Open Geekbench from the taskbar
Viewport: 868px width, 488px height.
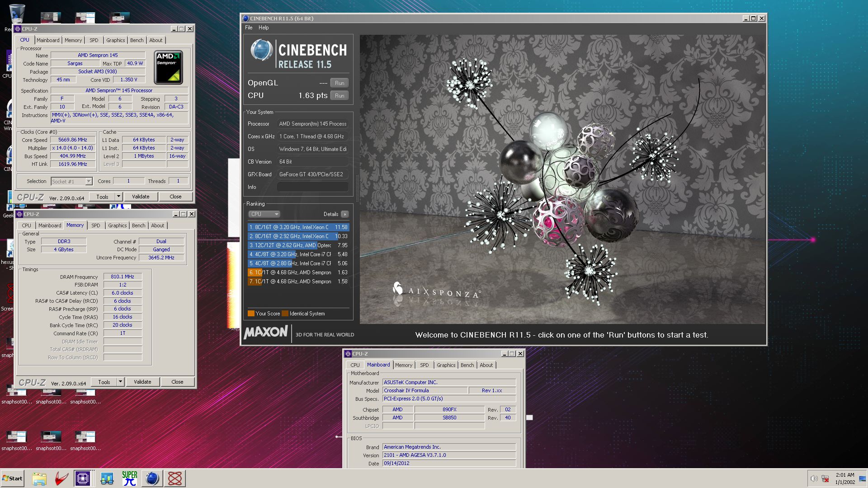(107, 479)
